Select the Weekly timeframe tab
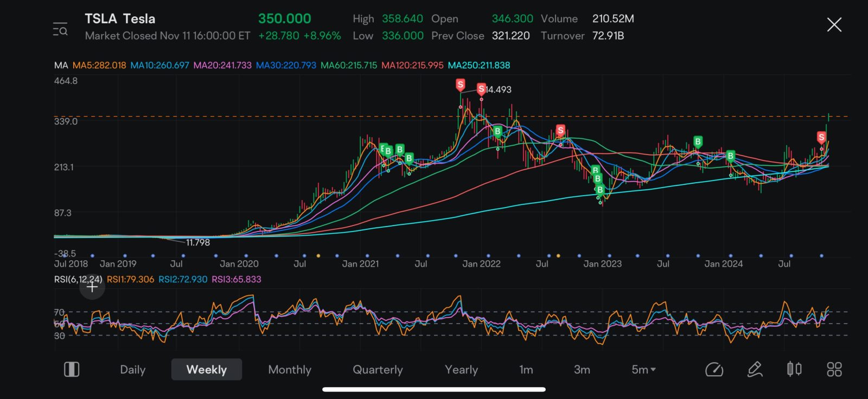The height and width of the screenshot is (399, 868). pyautogui.click(x=207, y=370)
